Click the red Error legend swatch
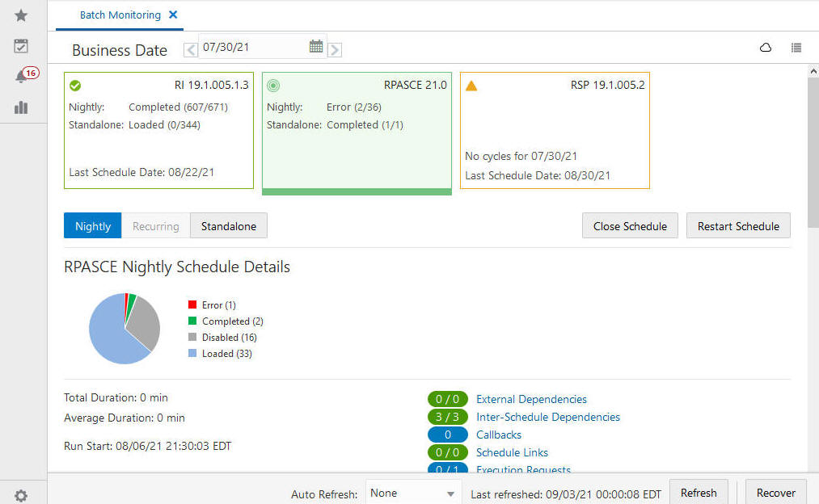Viewport: 819px width, 504px height. tap(192, 304)
